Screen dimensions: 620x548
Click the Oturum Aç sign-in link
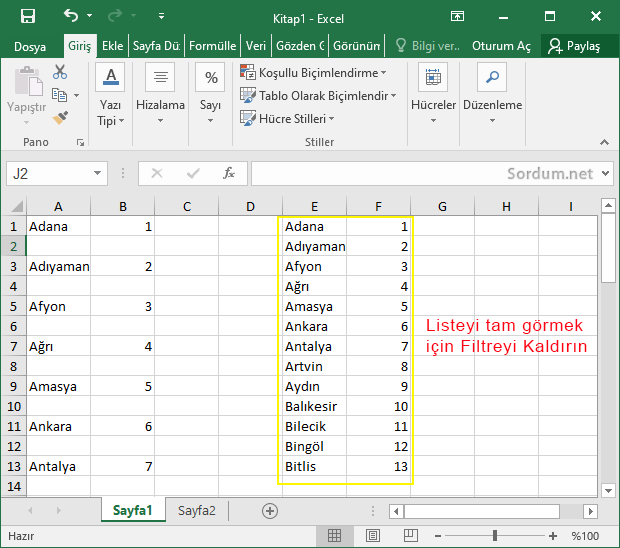pos(501,46)
